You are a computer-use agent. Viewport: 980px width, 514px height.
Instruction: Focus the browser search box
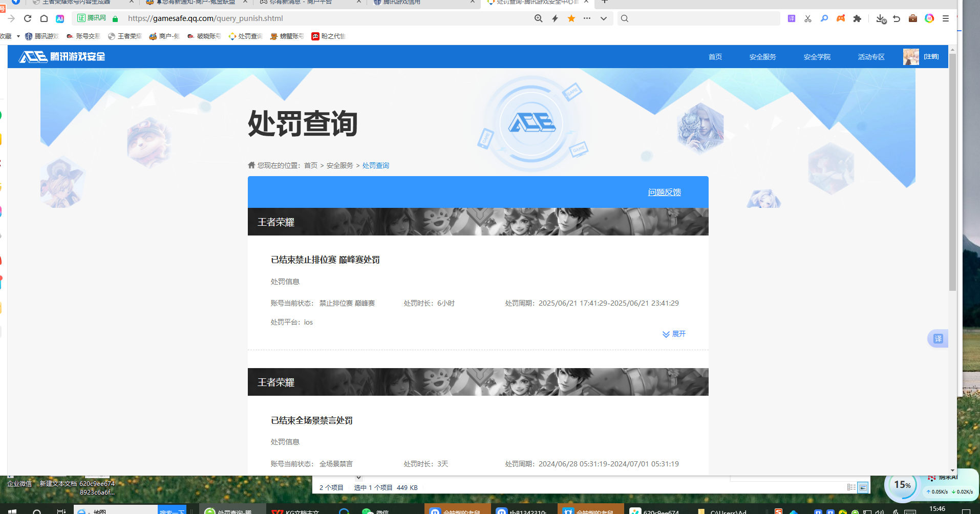pos(699,18)
